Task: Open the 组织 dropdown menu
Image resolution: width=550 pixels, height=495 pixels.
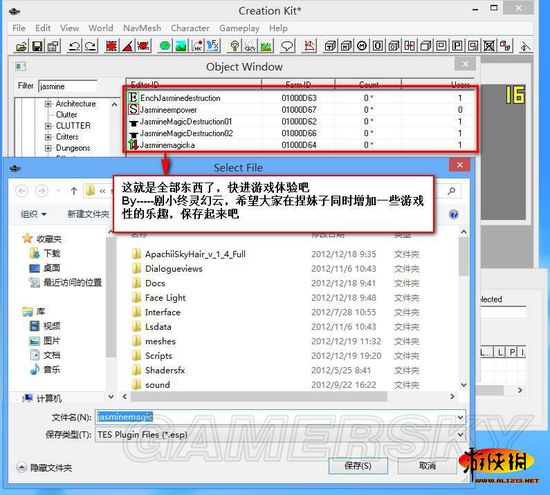Action: 34,214
